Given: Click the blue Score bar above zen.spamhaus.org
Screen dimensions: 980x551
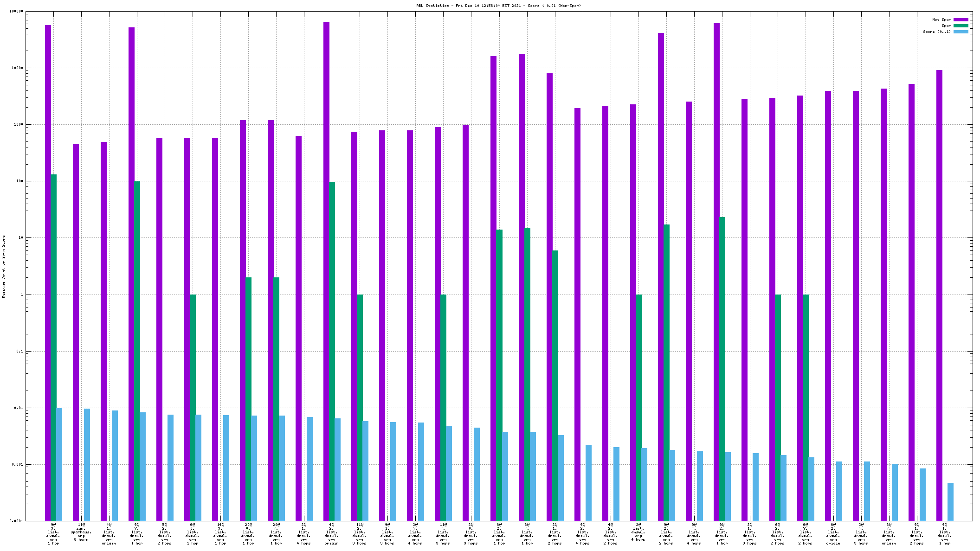Looking at the screenshot, I should (87, 465).
